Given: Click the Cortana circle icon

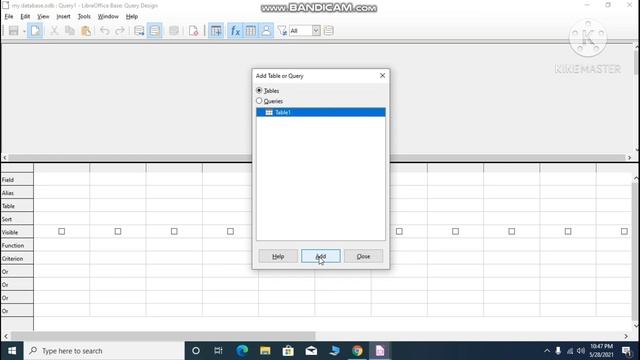Looking at the screenshot, I should click(196, 351).
